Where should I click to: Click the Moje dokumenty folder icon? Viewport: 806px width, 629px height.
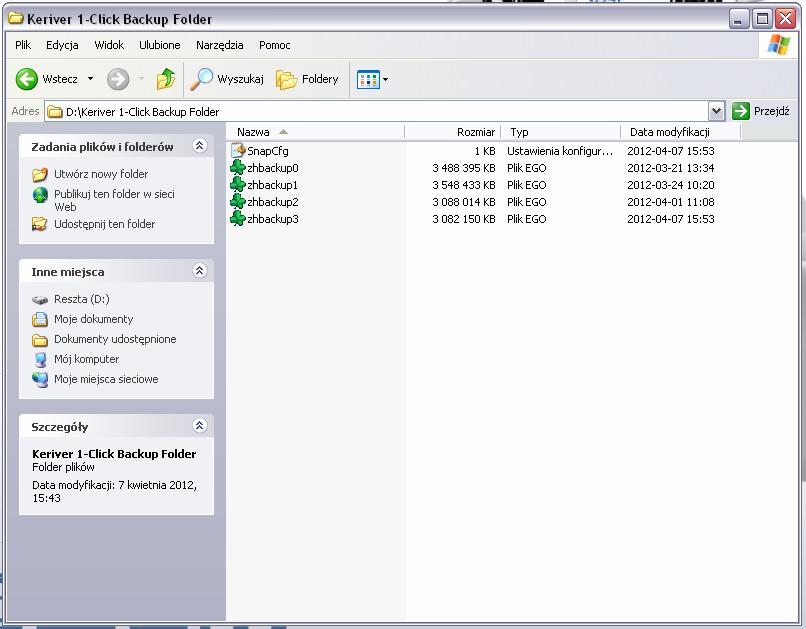(x=40, y=320)
